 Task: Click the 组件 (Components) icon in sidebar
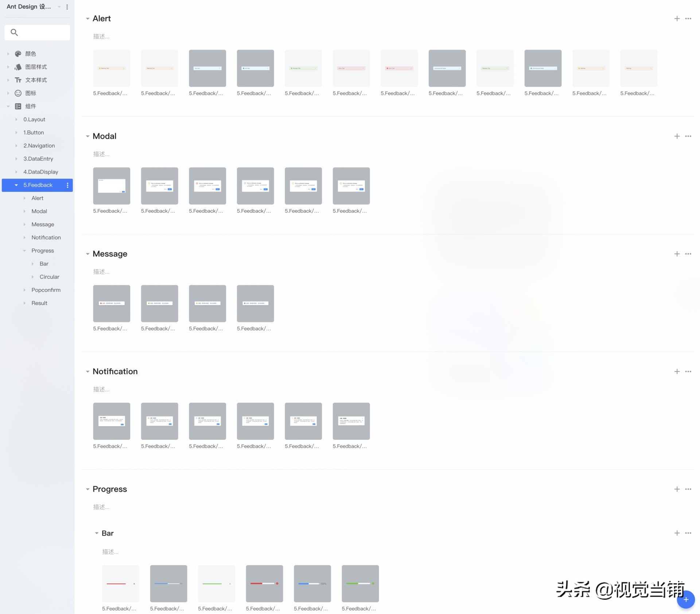point(17,106)
